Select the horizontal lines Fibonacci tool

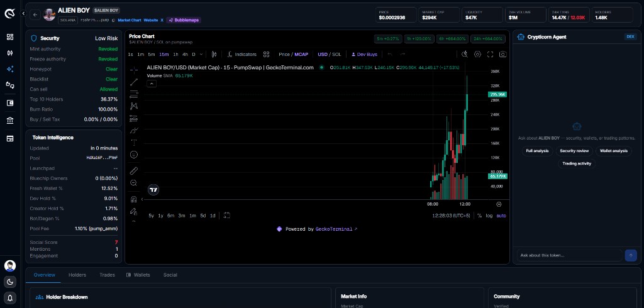133,94
